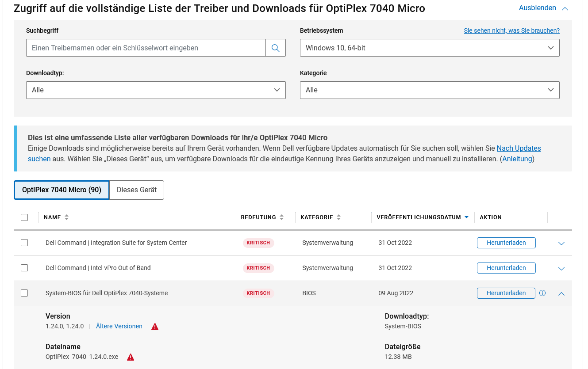Image resolution: width=588 pixels, height=369 pixels.
Task: Click red warning icon beside Ältere Versionen
Action: [x=155, y=327]
